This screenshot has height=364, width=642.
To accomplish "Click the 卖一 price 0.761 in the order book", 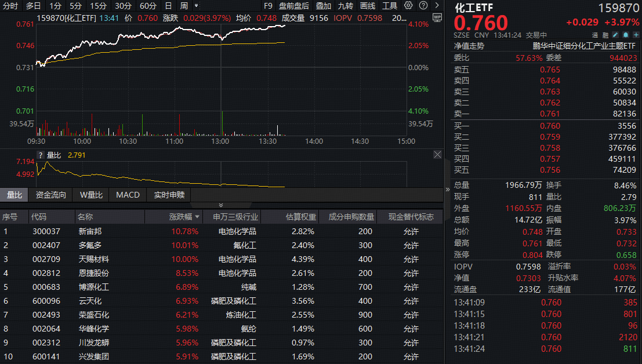I will coord(550,114).
